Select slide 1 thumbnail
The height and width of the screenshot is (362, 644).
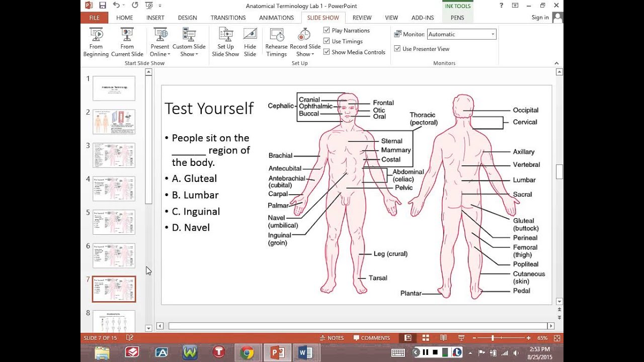pyautogui.click(x=114, y=88)
